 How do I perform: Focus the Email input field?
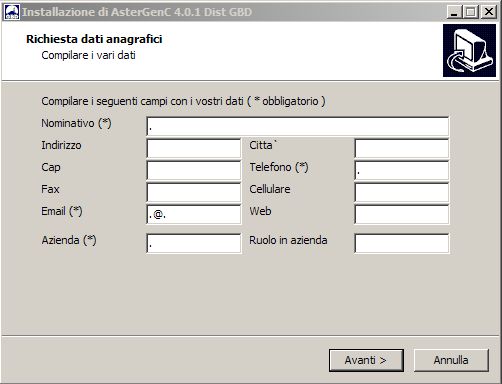[x=194, y=214]
